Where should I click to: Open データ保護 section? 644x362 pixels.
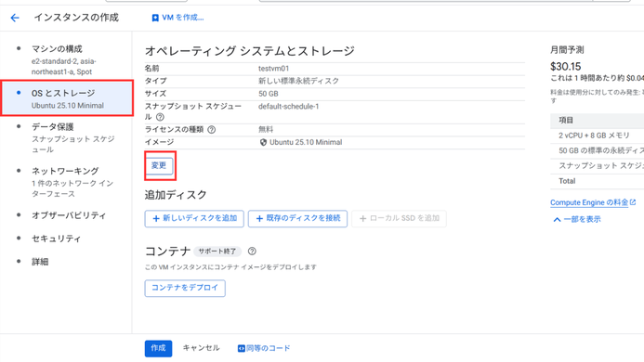[x=67, y=137]
